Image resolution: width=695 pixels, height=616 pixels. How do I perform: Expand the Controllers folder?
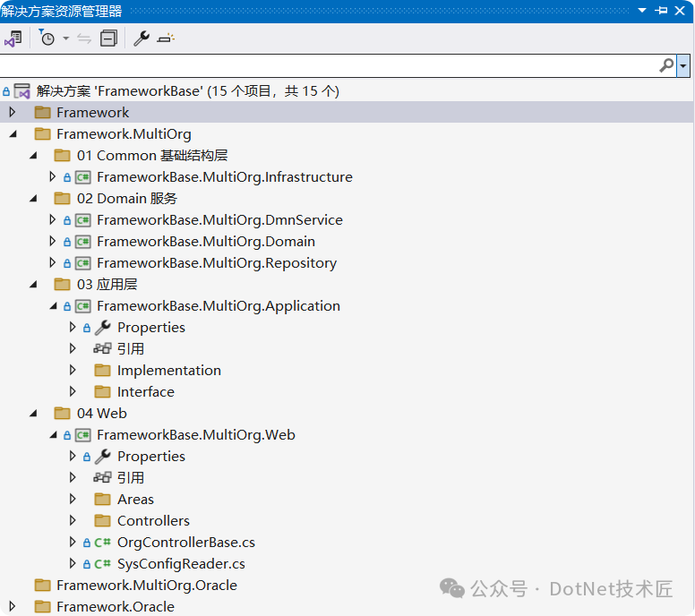pyautogui.click(x=73, y=521)
